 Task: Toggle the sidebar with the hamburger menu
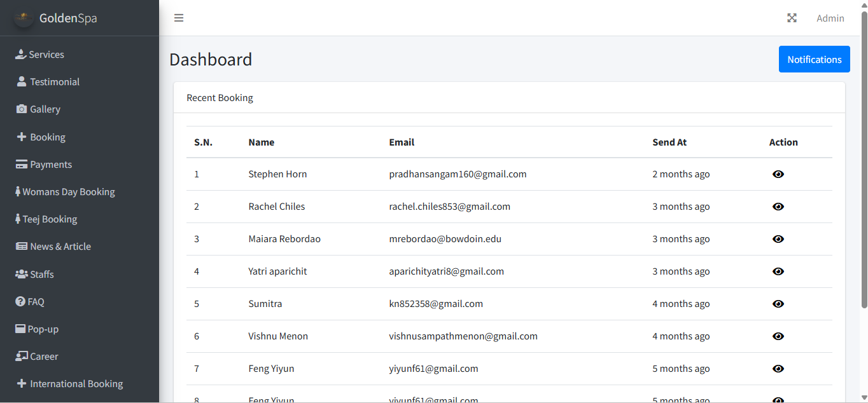[179, 18]
